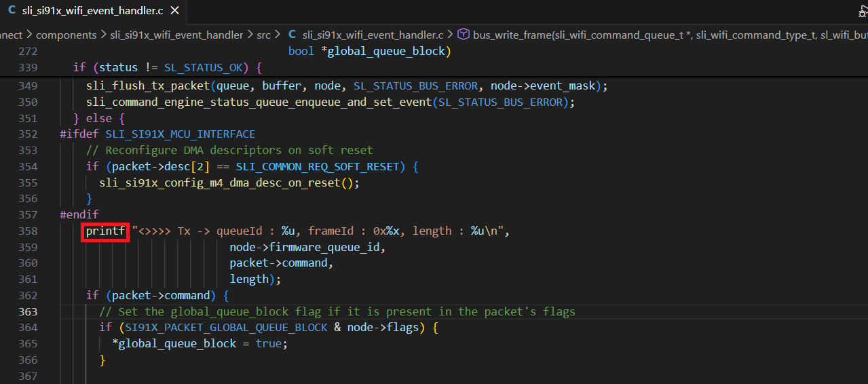Open the bus_write_frame symbol breadcrumb
Viewport: 868px width, 384px height.
click(577, 35)
